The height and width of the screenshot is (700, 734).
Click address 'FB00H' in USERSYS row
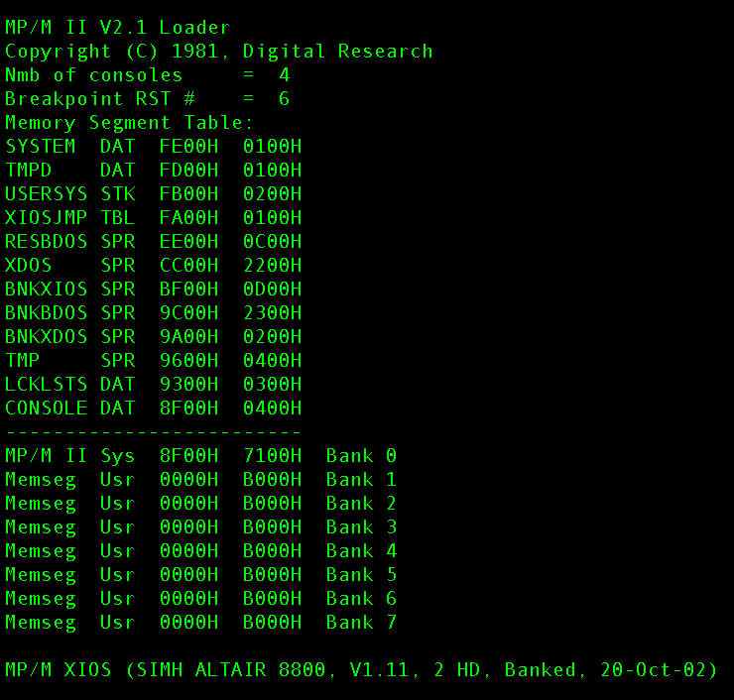[x=188, y=194]
